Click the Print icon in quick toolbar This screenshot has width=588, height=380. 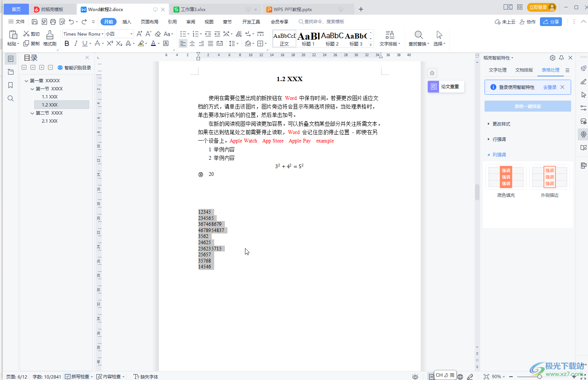point(53,22)
